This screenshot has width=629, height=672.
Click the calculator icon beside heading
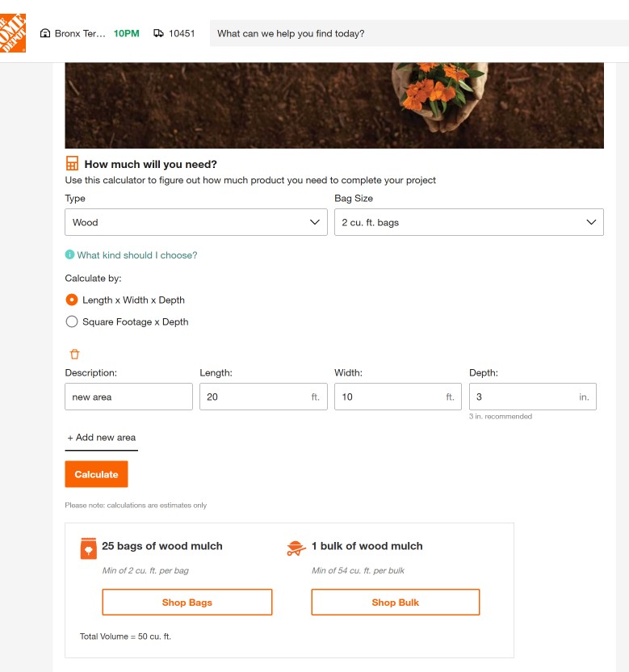pos(73,163)
